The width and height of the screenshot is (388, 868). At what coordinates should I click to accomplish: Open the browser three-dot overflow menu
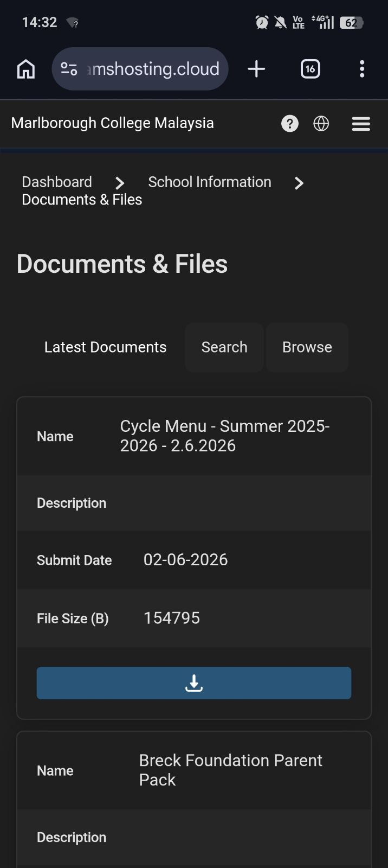pyautogui.click(x=362, y=69)
